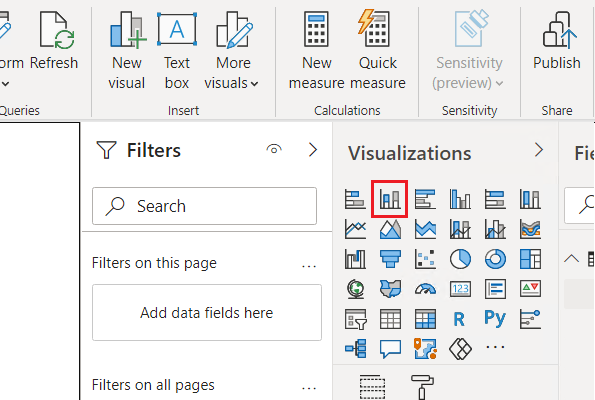Open Get more visuals ellipsis
Viewport: 595px width, 400px height.
[495, 347]
